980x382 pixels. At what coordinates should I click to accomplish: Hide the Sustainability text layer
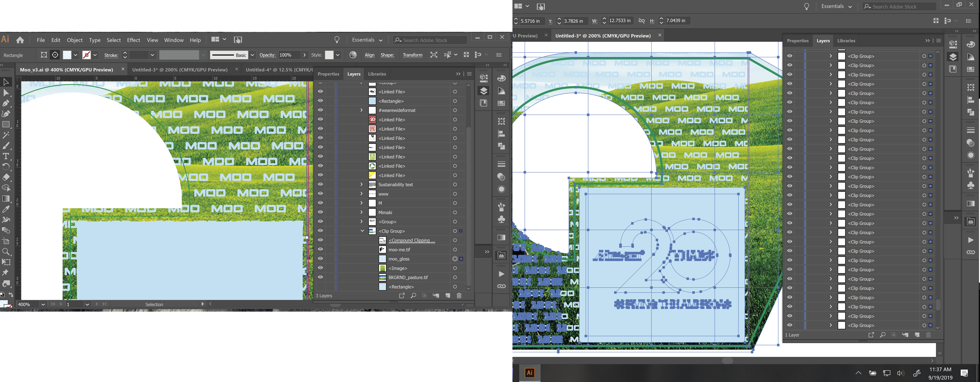point(320,184)
